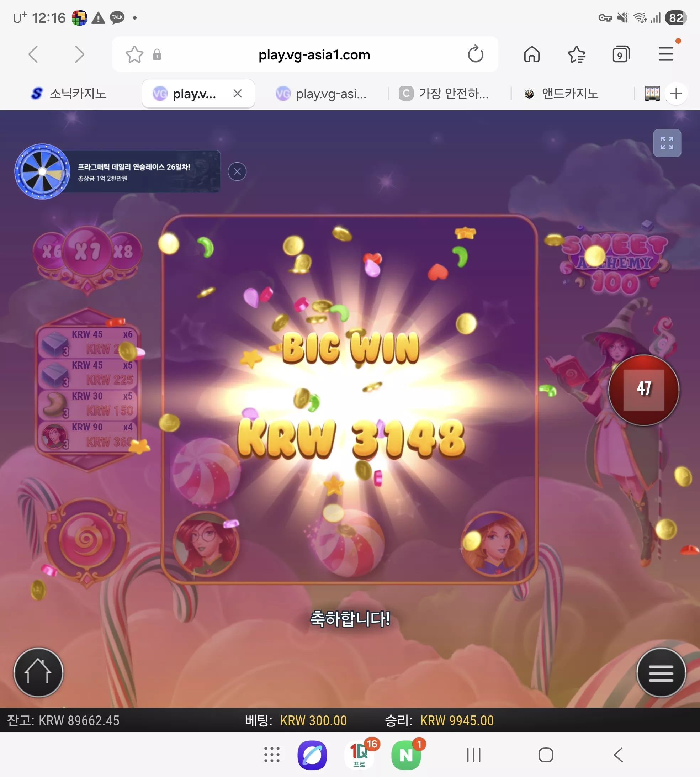The height and width of the screenshot is (777, 700).
Task: Go to browser home page icon
Action: pos(531,54)
